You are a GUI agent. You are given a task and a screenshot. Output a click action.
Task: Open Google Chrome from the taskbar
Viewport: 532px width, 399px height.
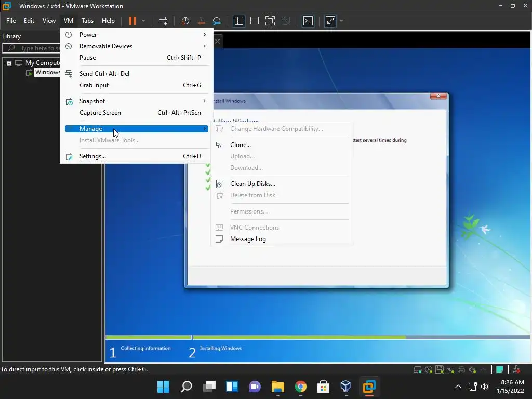[301, 387]
